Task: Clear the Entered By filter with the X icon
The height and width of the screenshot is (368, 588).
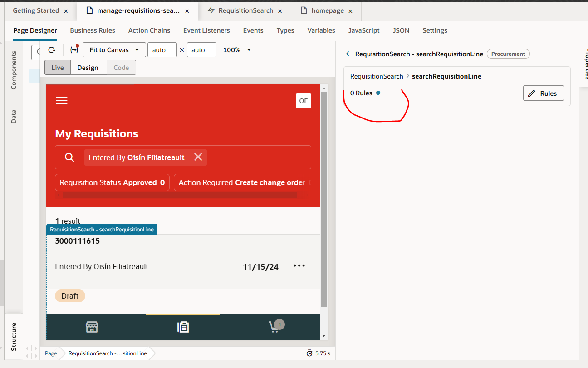Action: point(198,157)
